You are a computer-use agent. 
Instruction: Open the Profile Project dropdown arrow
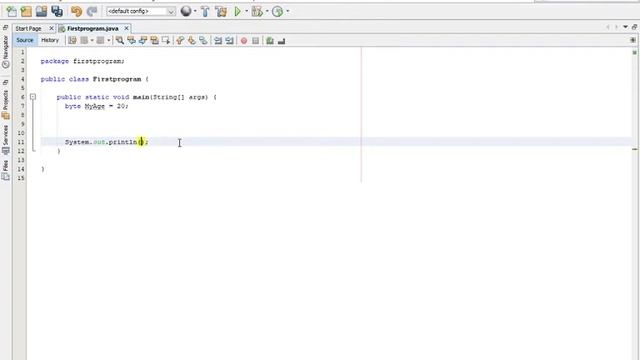(287, 11)
